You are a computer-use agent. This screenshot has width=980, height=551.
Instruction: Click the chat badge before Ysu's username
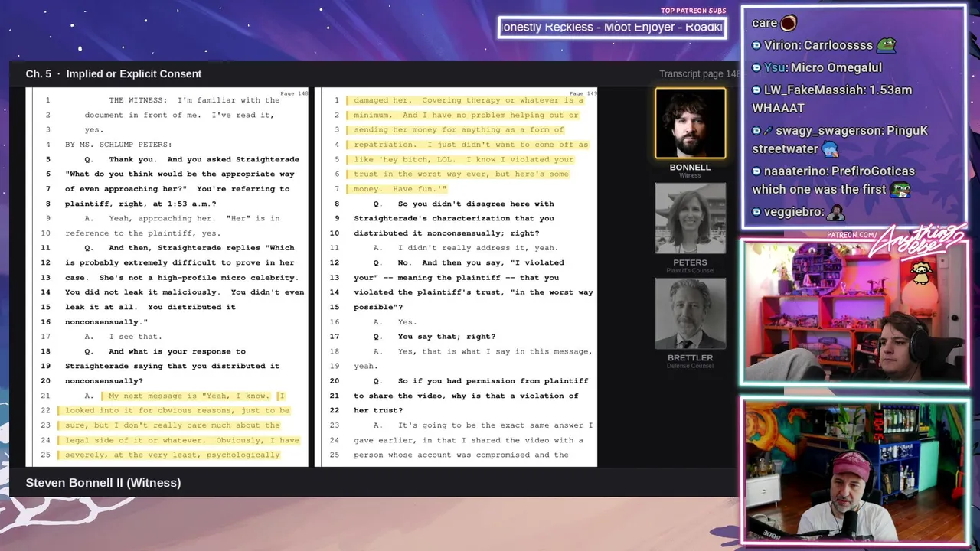click(756, 67)
